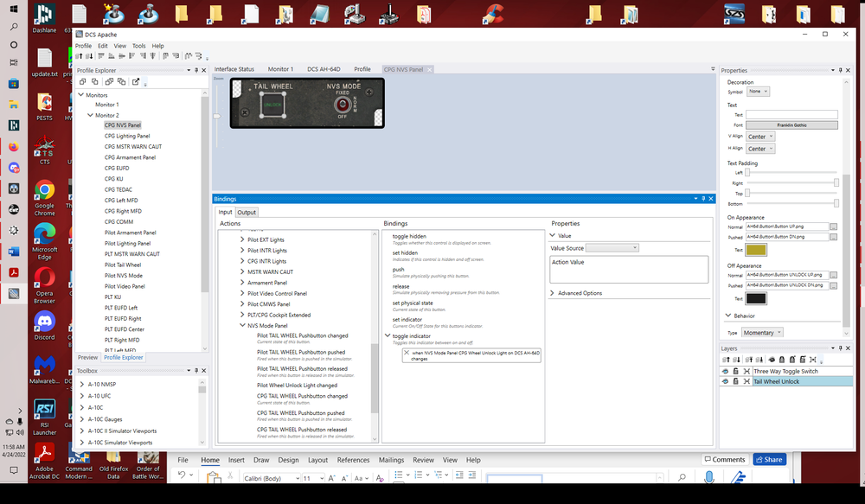Collapse the NVS Mode Panel tree node
The width and height of the screenshot is (865, 504).
click(x=243, y=326)
